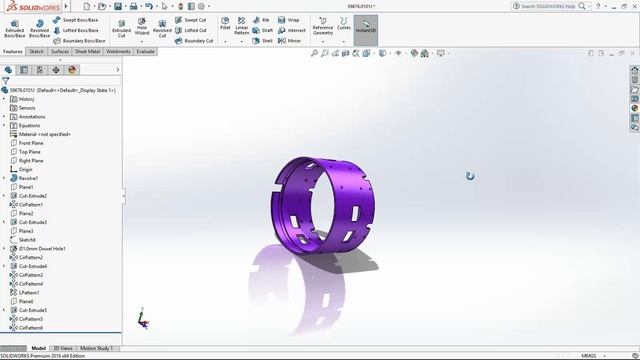
Task: Select the Swept Cut feature
Action: click(191, 20)
